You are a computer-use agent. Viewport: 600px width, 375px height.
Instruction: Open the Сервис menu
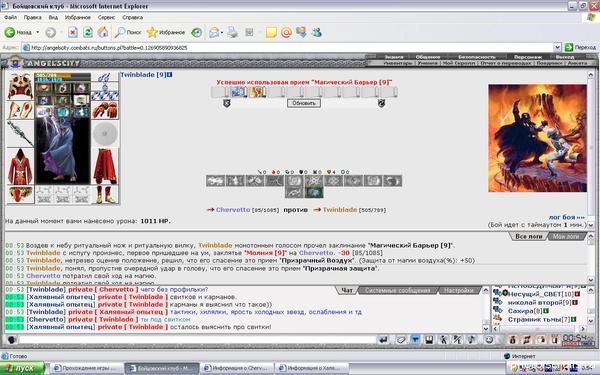tap(106, 17)
